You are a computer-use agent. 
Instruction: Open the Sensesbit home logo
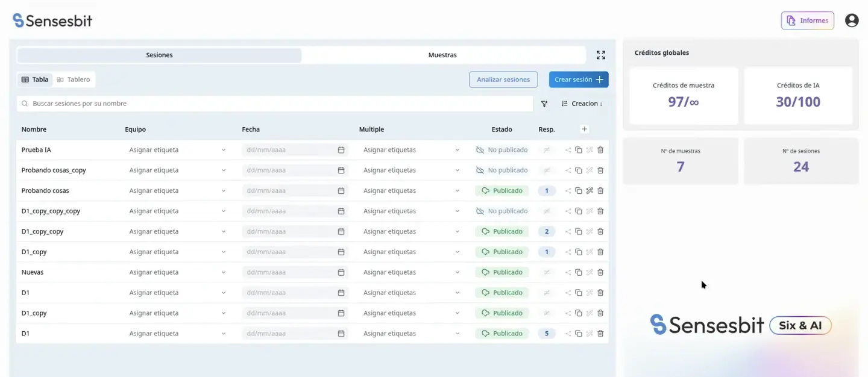coord(52,20)
